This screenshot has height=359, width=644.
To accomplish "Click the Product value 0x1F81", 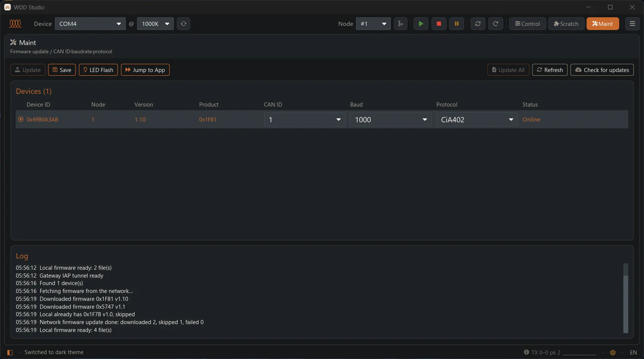I will click(208, 119).
